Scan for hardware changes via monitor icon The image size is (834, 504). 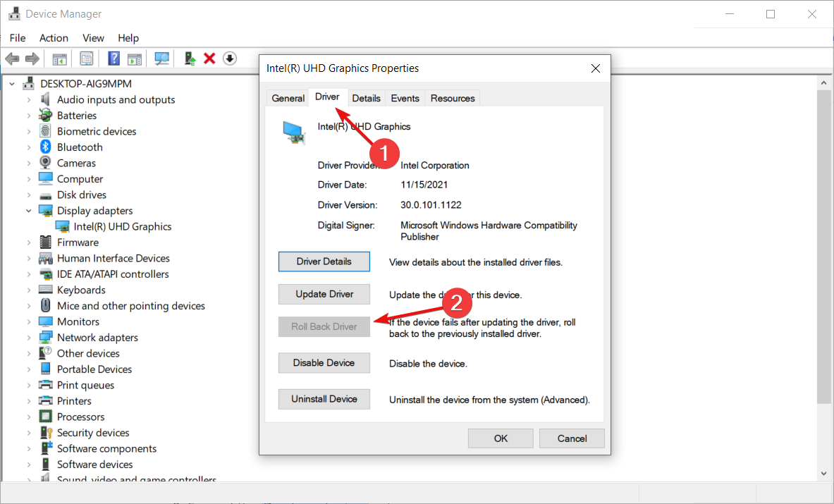pyautogui.click(x=161, y=59)
